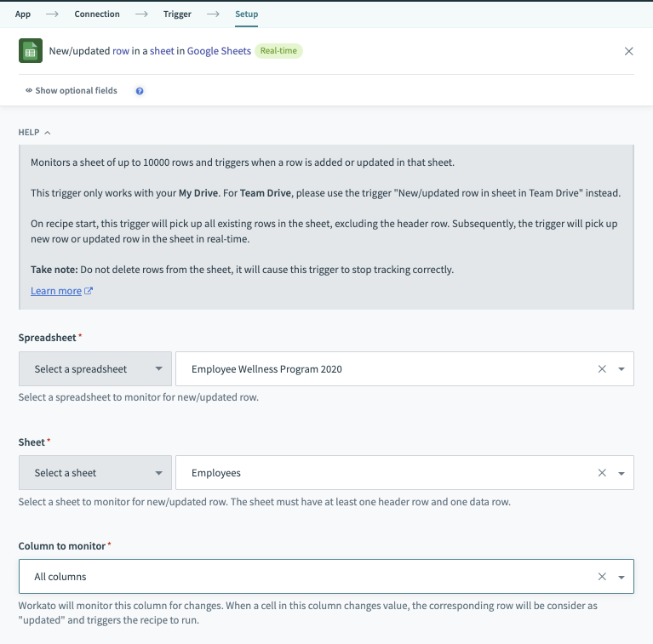Click the Google Sheets app icon
This screenshot has width=653, height=644.
[31, 51]
